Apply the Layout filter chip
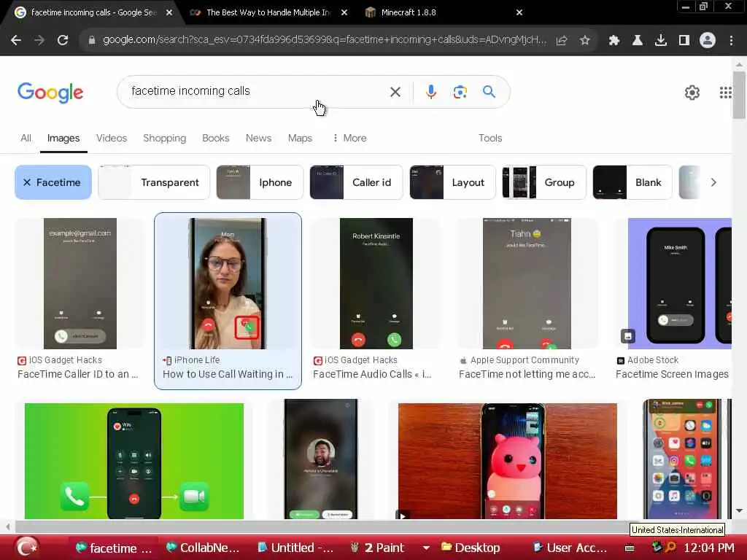The height and width of the screenshot is (560, 747). tap(452, 182)
